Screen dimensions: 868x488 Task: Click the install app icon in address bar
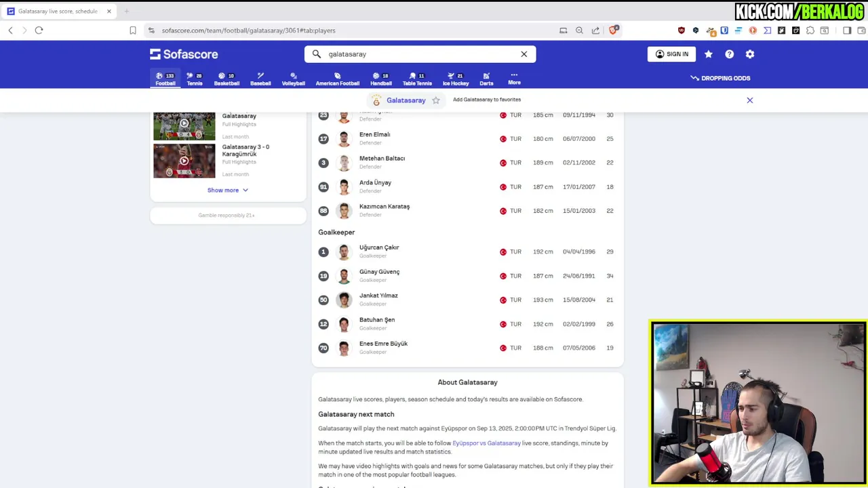click(x=563, y=30)
